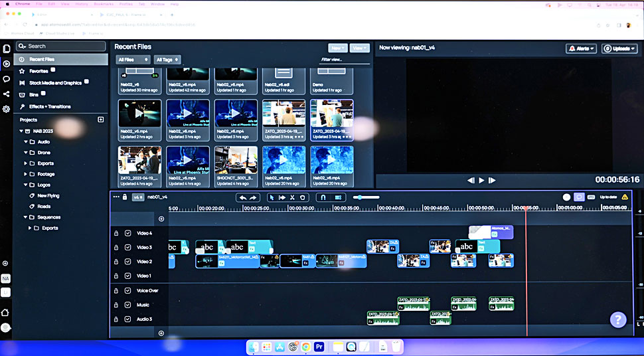Screen dimensions: 644x356
Task: Click the red playhead marker on ruler
Action: 526,209
